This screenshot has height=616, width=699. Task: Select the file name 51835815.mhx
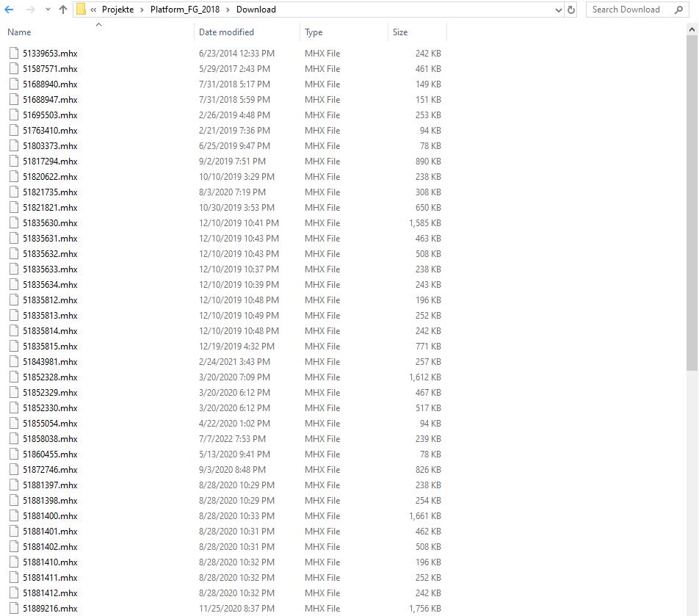tap(50, 347)
